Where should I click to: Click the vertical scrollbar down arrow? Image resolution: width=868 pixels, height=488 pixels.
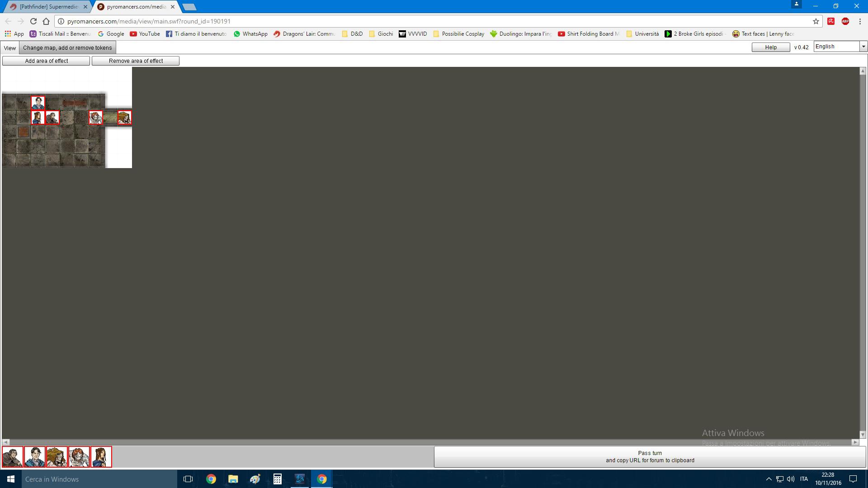click(863, 435)
